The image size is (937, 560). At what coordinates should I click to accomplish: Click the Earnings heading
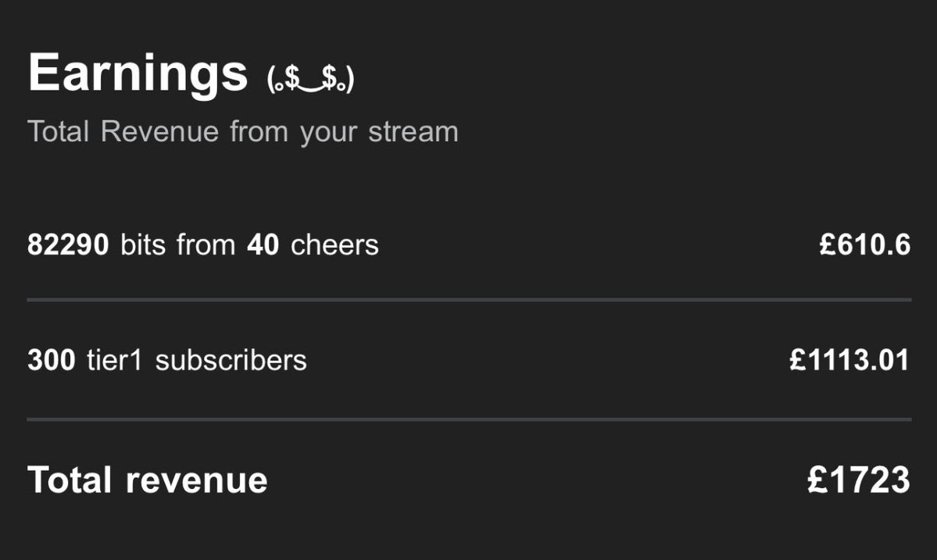coord(138,74)
